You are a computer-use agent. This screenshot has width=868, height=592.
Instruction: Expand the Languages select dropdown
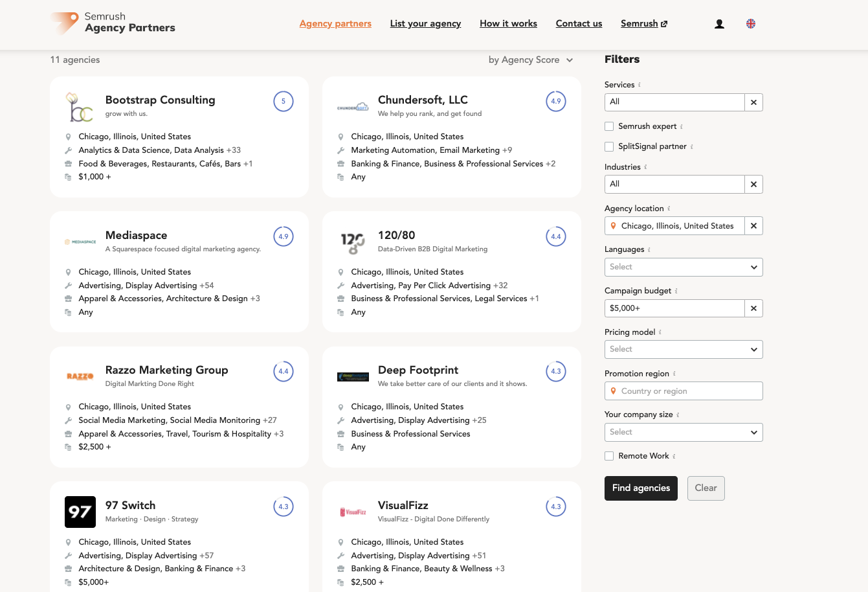[x=683, y=267]
